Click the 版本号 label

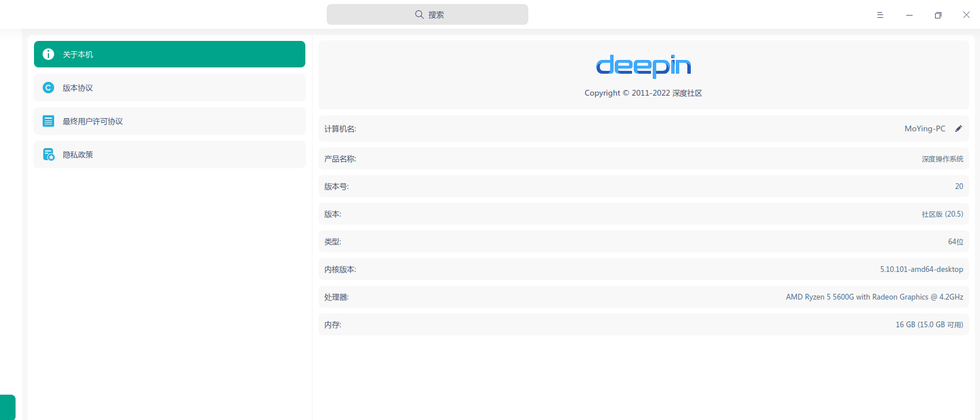(336, 187)
